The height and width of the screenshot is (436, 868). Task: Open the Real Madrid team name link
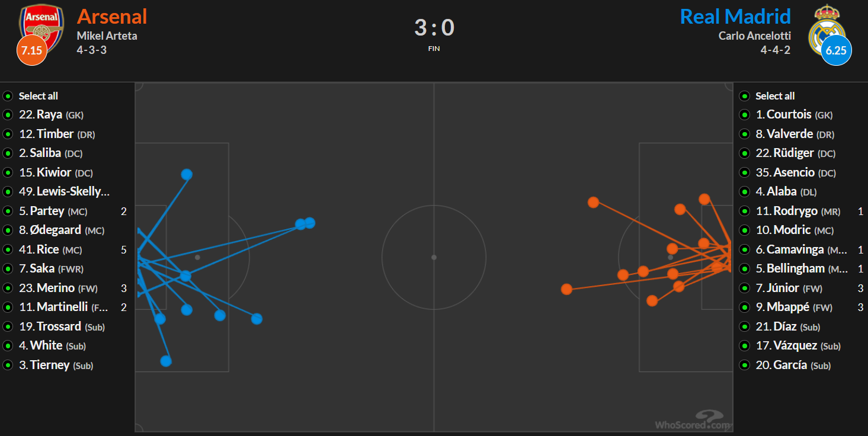click(x=735, y=16)
